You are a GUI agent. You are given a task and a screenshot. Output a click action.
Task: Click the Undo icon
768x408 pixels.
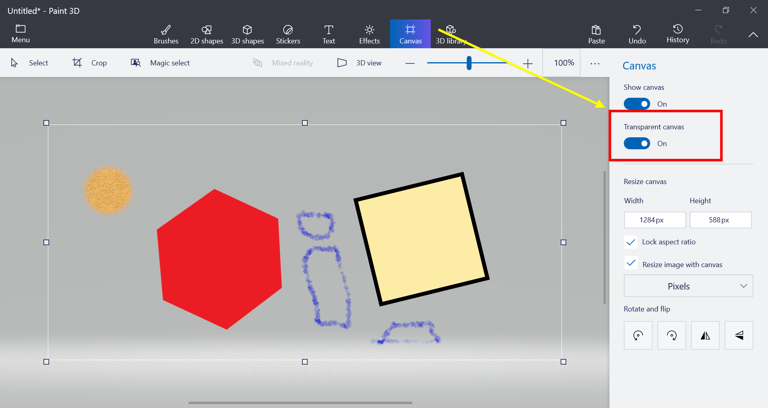tap(637, 34)
